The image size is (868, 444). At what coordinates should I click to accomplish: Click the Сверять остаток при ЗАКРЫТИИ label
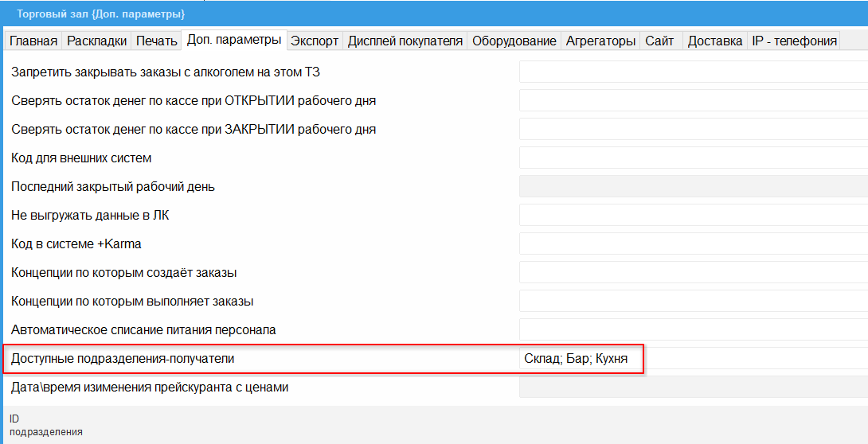194,130
